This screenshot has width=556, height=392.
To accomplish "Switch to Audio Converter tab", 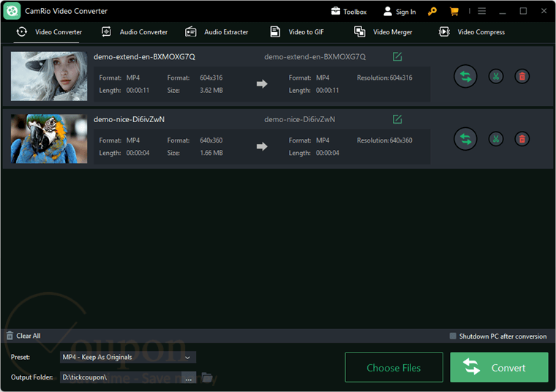I will tap(135, 32).
